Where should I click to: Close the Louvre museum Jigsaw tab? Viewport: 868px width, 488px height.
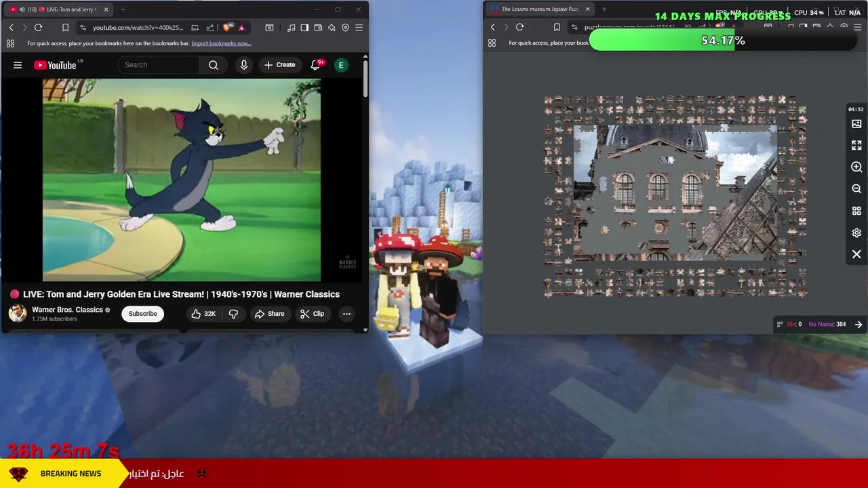click(x=587, y=9)
